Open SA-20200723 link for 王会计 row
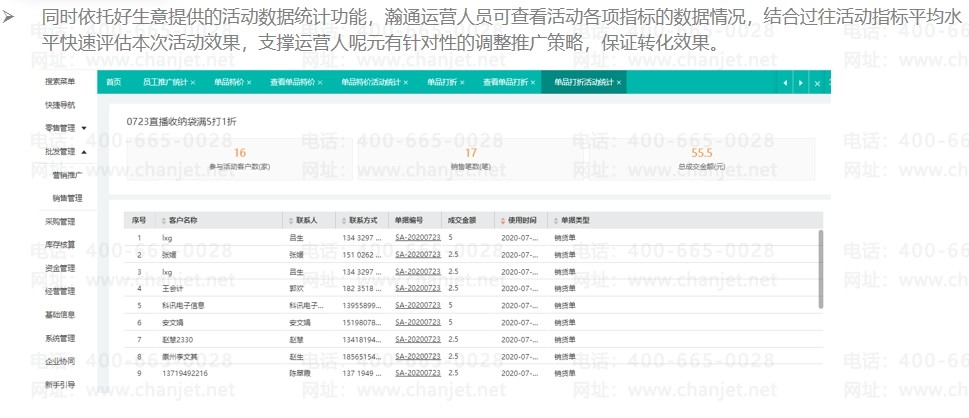The width and height of the screenshot is (969, 418). (418, 288)
